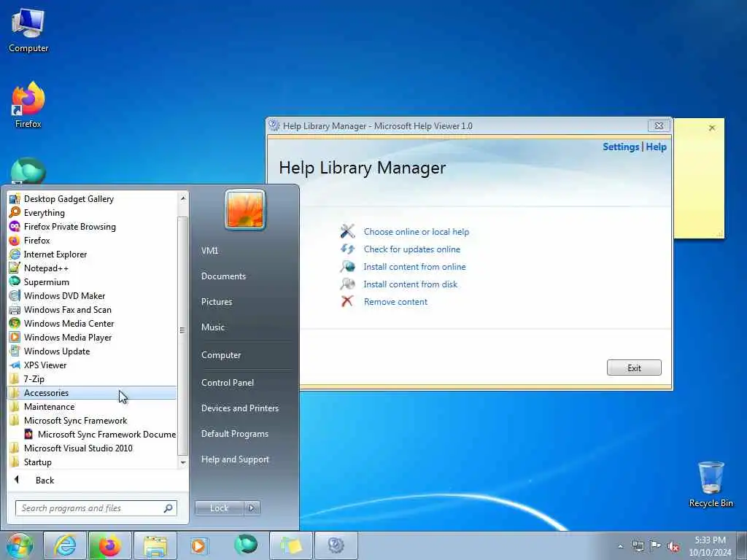Switch to Help Library Manager taskbar button
Image resolution: width=747 pixels, height=560 pixels.
pyautogui.click(x=336, y=545)
